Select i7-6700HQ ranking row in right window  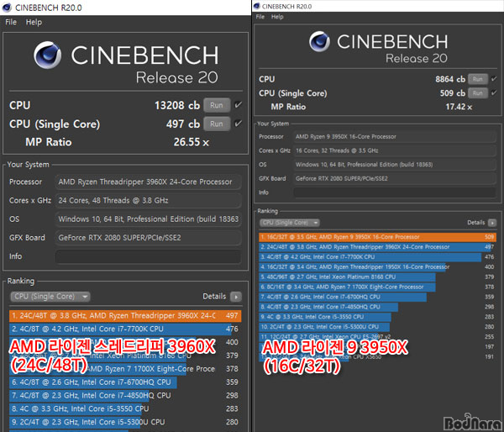point(378,297)
